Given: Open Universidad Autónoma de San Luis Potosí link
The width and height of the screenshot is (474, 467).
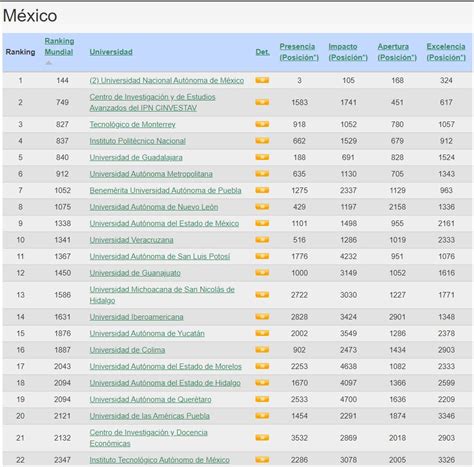Looking at the screenshot, I should click(160, 256).
